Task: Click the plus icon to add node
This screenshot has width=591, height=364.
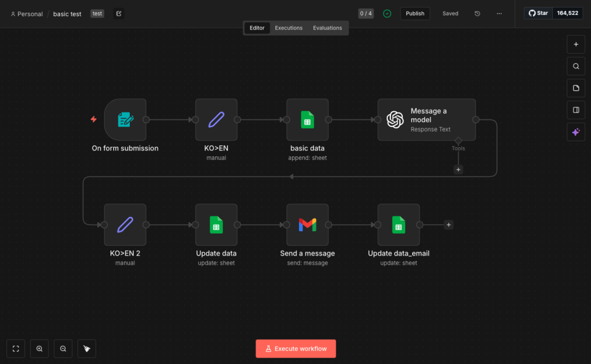Action: tap(575, 44)
